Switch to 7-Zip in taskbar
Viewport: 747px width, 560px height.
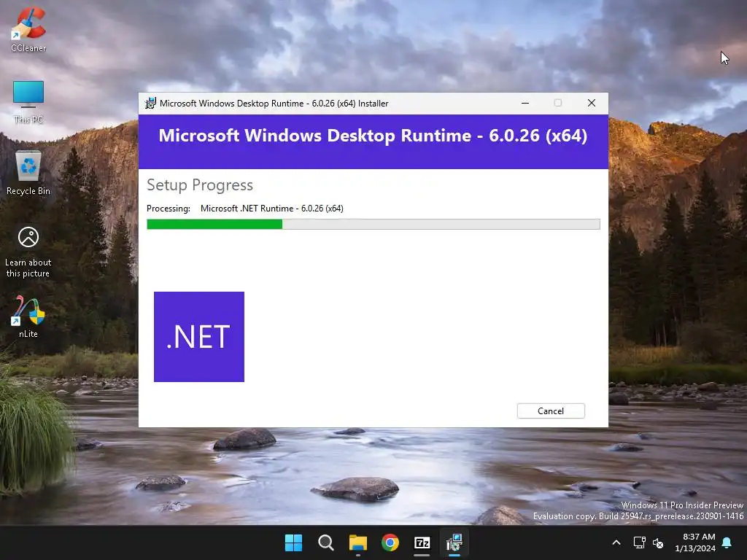[422, 542]
